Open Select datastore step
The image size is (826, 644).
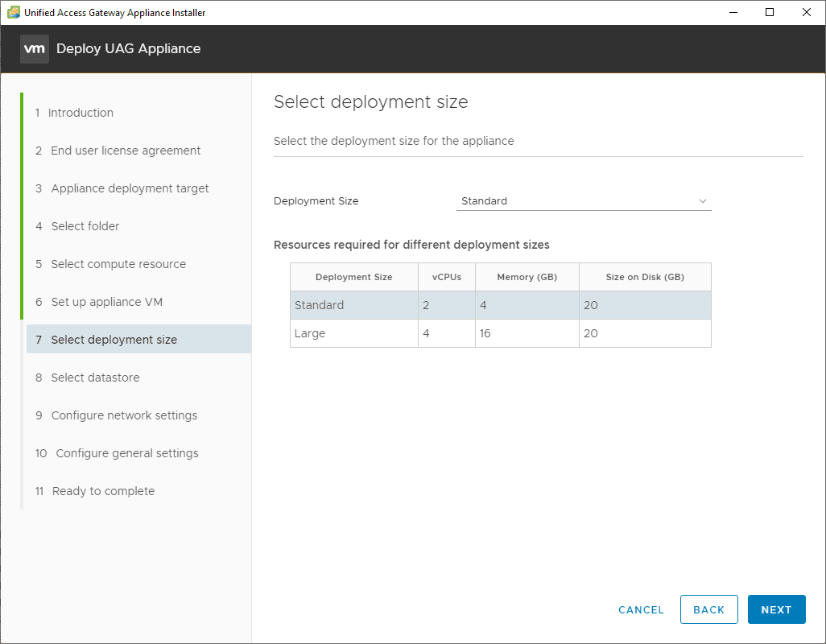click(95, 378)
